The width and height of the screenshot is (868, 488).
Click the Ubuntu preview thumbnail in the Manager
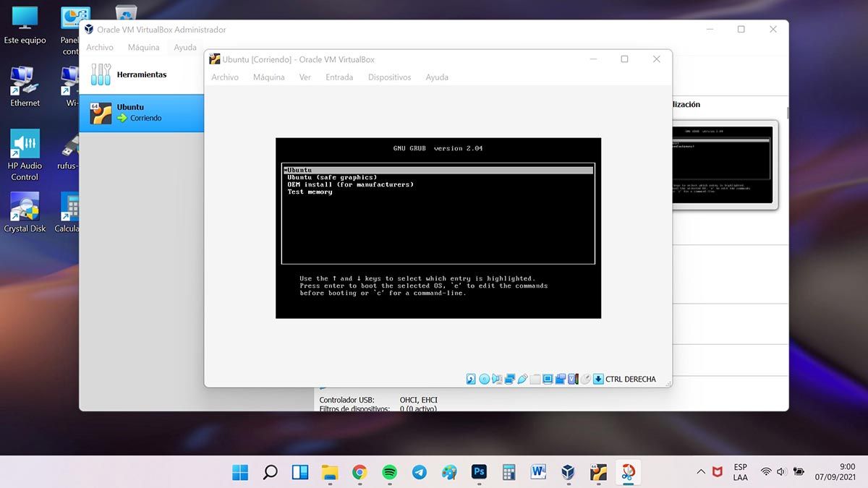point(723,164)
